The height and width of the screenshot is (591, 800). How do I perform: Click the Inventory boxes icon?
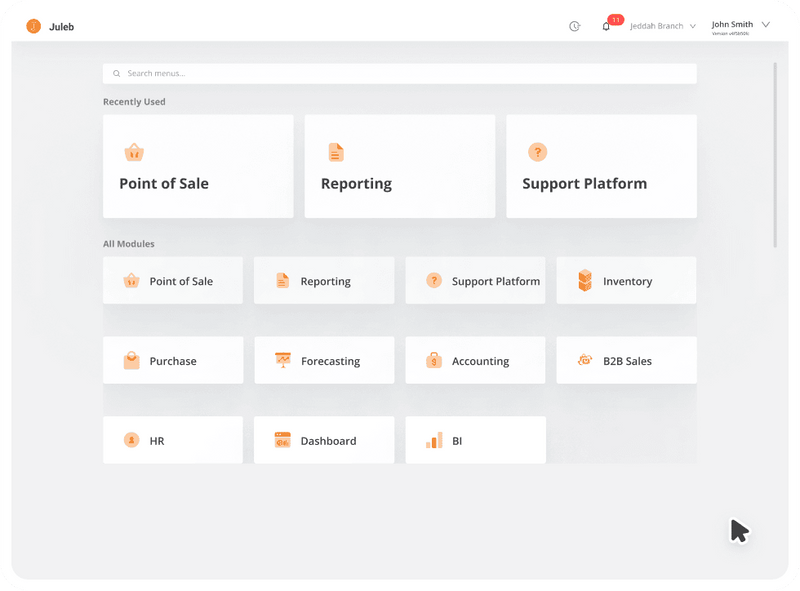click(x=585, y=281)
